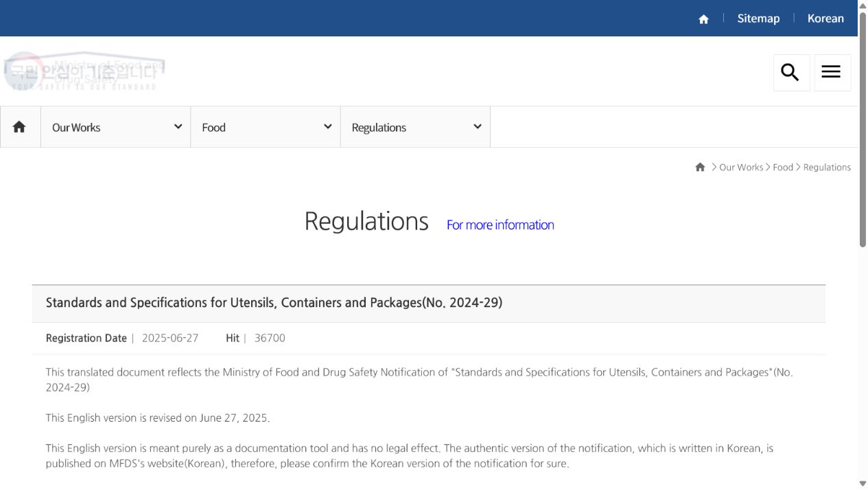868x489 pixels.
Task: Open the hamburger menu button
Action: click(x=832, y=72)
